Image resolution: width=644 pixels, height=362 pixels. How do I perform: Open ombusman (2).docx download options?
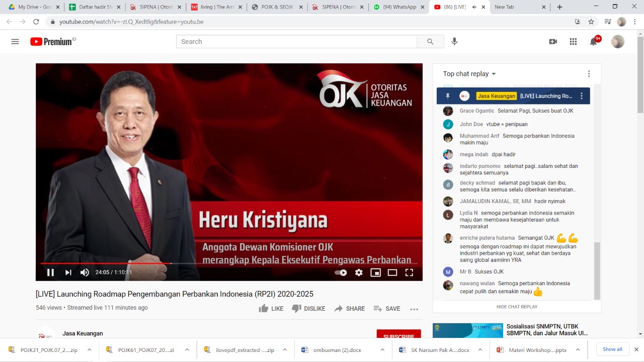pyautogui.click(x=382, y=350)
